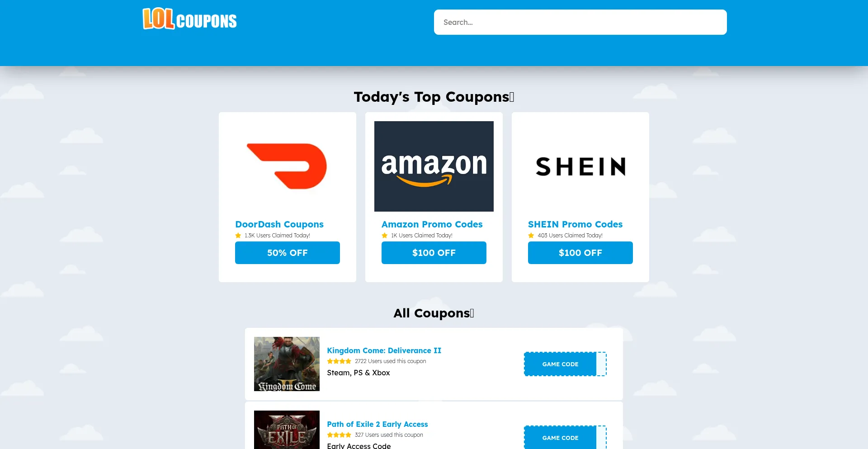This screenshot has height=449, width=868.
Task: Open the SHEIN logo image
Action: click(580, 166)
